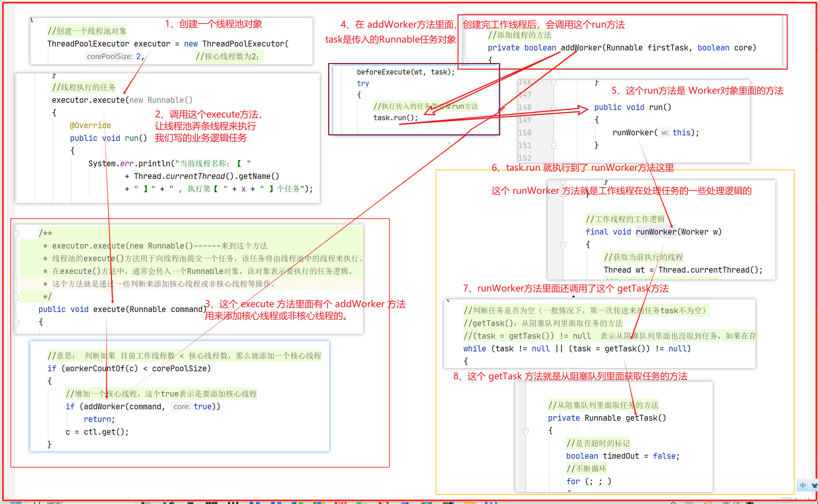Click the //创建一个线程池对象 comment
The image size is (818, 504).
[87, 31]
